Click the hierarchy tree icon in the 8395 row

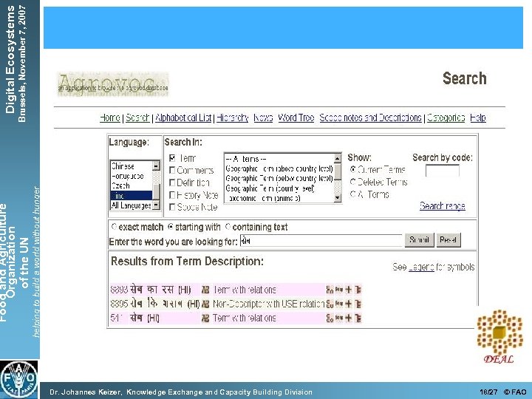[358, 304]
